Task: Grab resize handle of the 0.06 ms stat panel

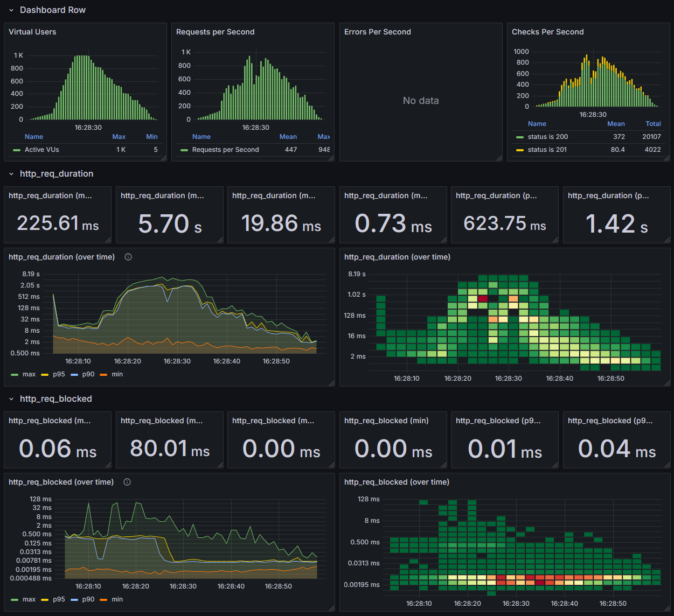Action: (x=108, y=465)
